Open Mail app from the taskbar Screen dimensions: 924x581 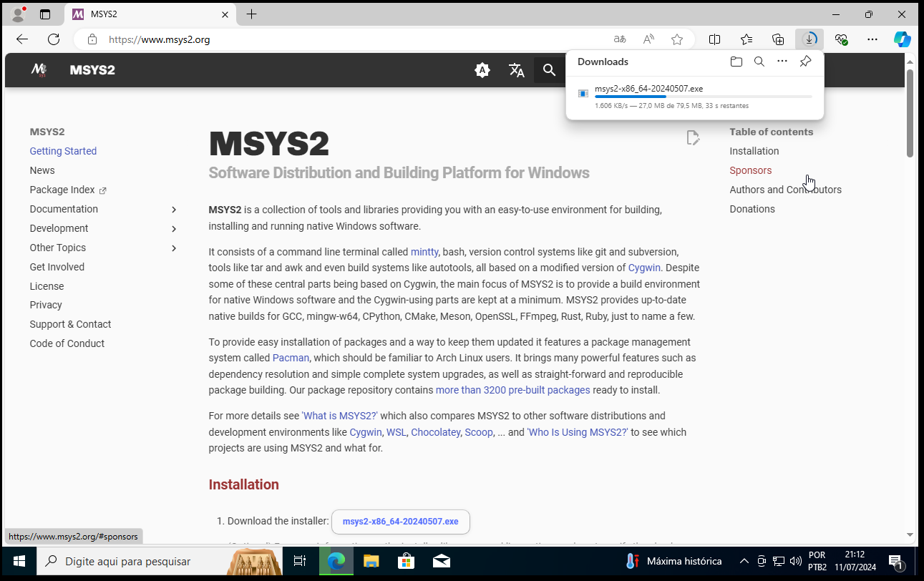[x=441, y=561]
